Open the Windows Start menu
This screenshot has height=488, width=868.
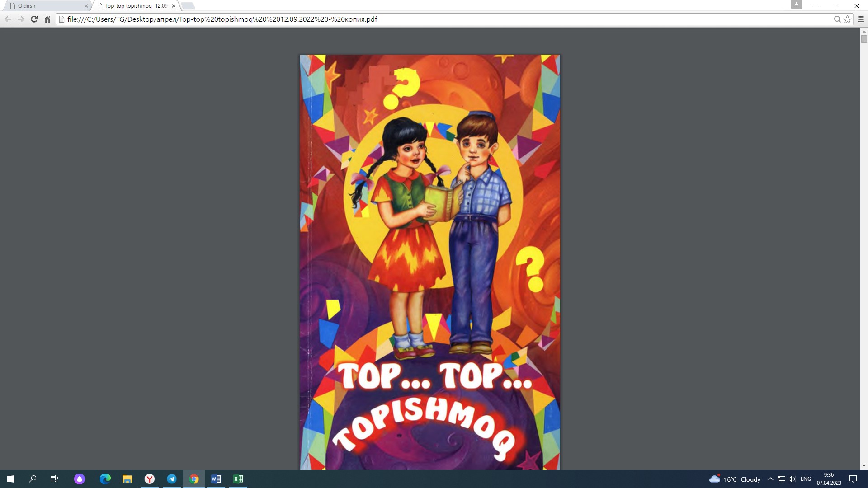pos(11,479)
